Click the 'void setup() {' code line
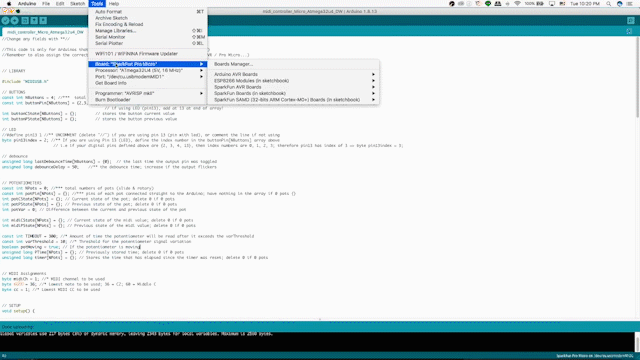The image size is (640, 360). 18,311
